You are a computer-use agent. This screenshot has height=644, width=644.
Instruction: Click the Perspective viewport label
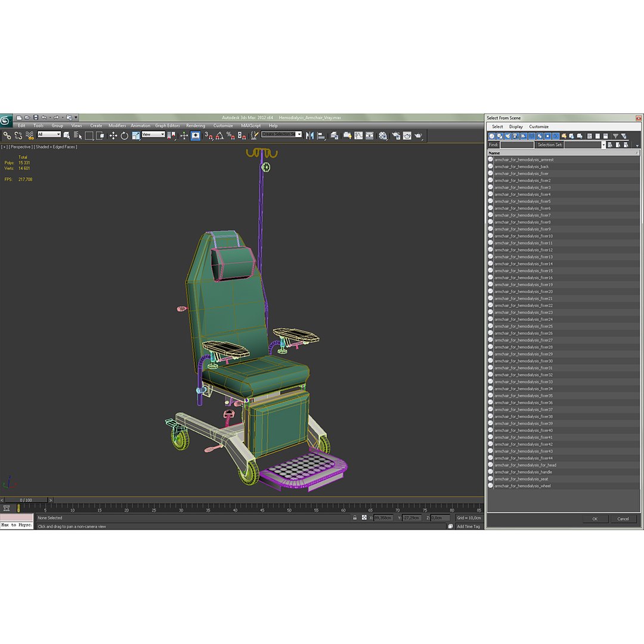(x=20, y=147)
